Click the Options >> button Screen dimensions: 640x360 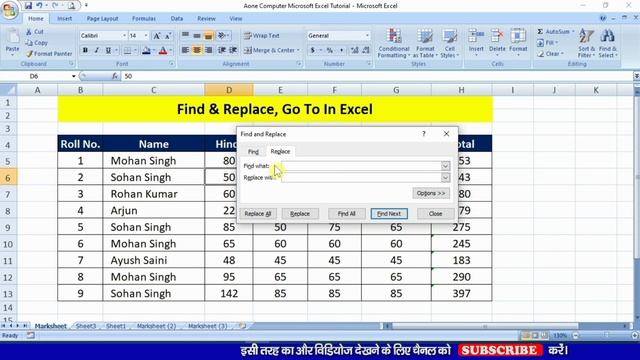431,193
